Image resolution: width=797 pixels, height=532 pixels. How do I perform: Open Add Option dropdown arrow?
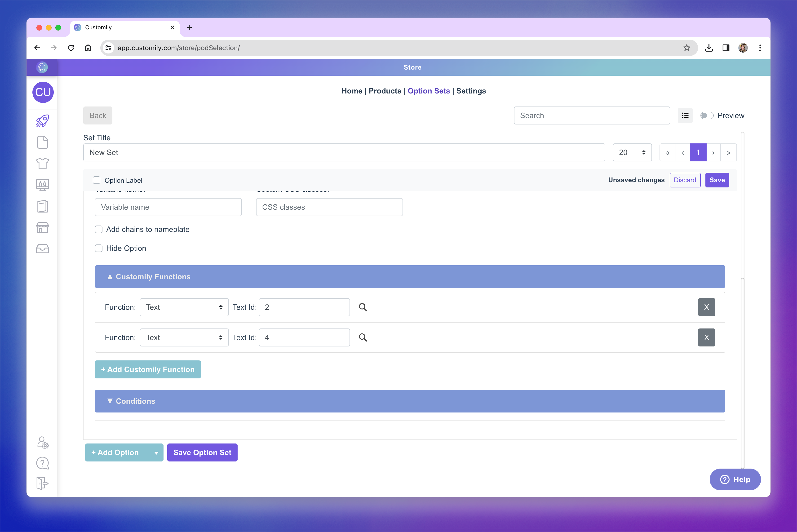tap(156, 453)
